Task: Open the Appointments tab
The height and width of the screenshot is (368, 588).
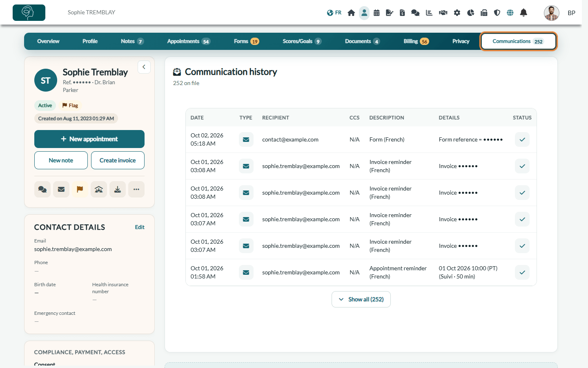Action: point(188,41)
